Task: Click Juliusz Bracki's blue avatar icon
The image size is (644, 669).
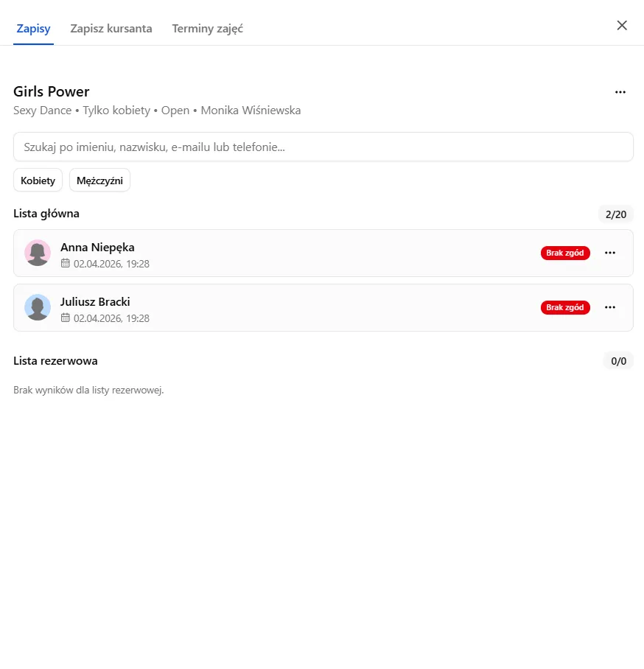Action: point(38,308)
